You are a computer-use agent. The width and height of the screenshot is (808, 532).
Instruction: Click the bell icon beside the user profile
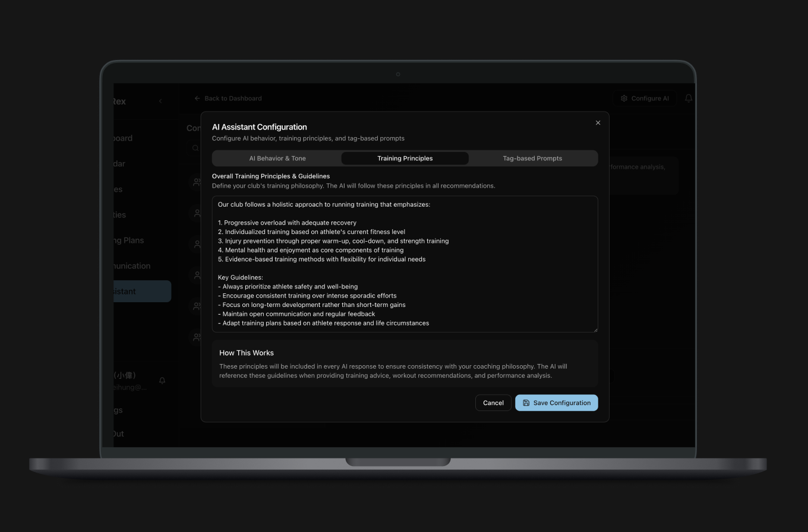pyautogui.click(x=162, y=381)
